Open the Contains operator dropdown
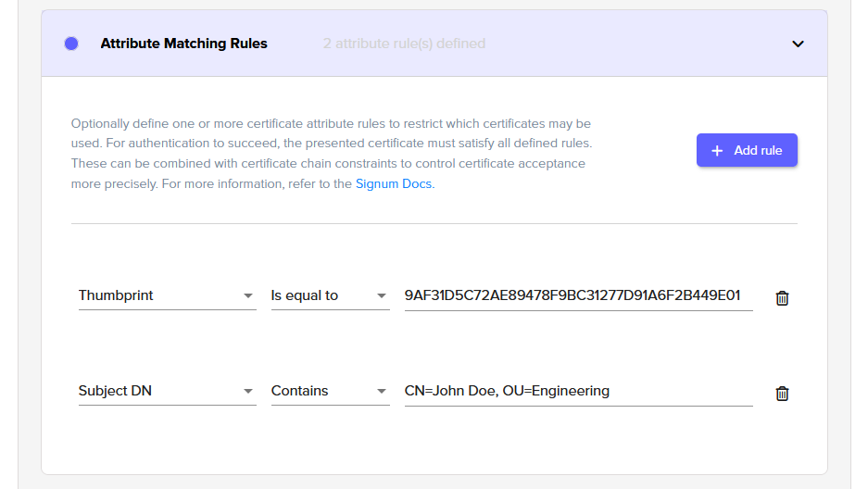Viewport: 868px width, 489px height. click(320, 392)
